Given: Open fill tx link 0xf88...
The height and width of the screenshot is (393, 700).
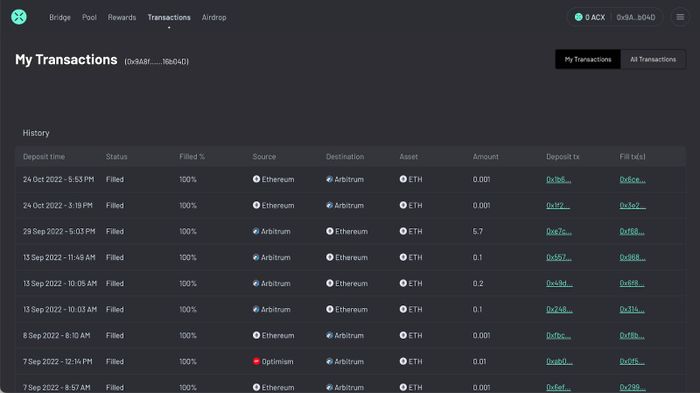Looking at the screenshot, I should click(632, 231).
